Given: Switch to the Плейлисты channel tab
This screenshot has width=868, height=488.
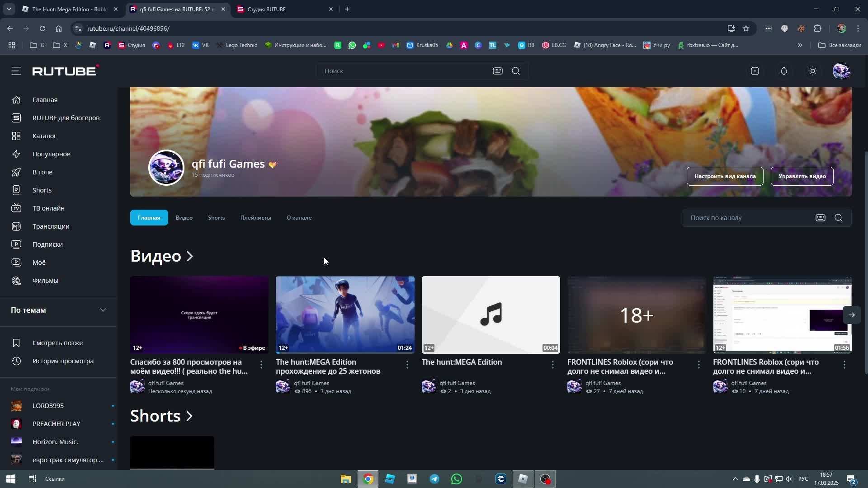Looking at the screenshot, I should pos(256,218).
